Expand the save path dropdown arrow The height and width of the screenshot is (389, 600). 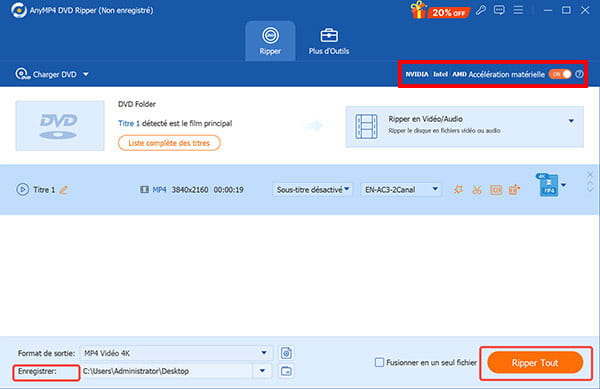[262, 371]
